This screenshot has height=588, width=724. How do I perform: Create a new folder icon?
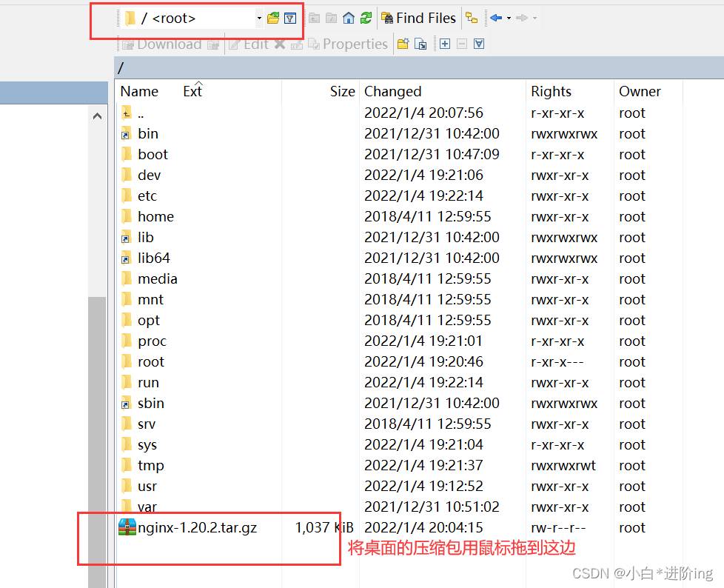(x=403, y=44)
